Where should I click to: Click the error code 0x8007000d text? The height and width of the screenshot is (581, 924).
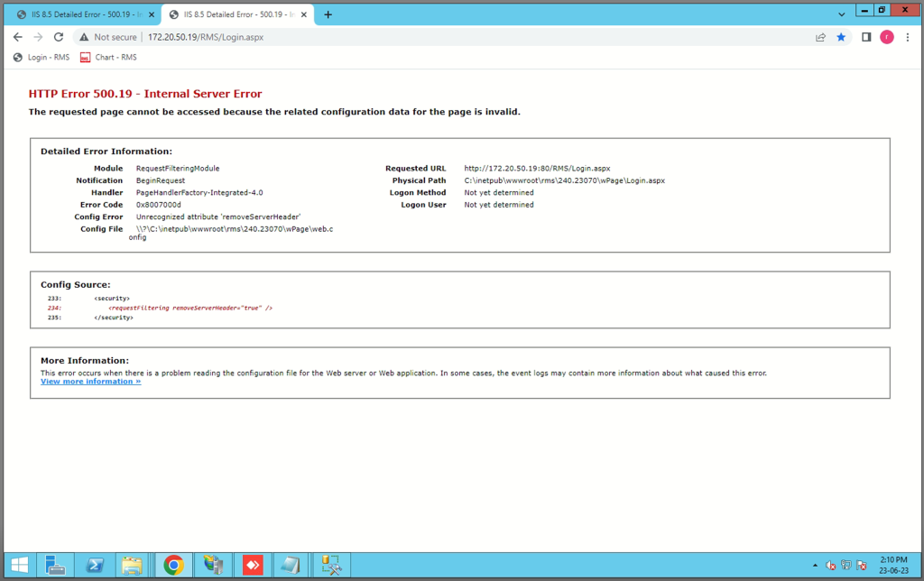pos(159,205)
